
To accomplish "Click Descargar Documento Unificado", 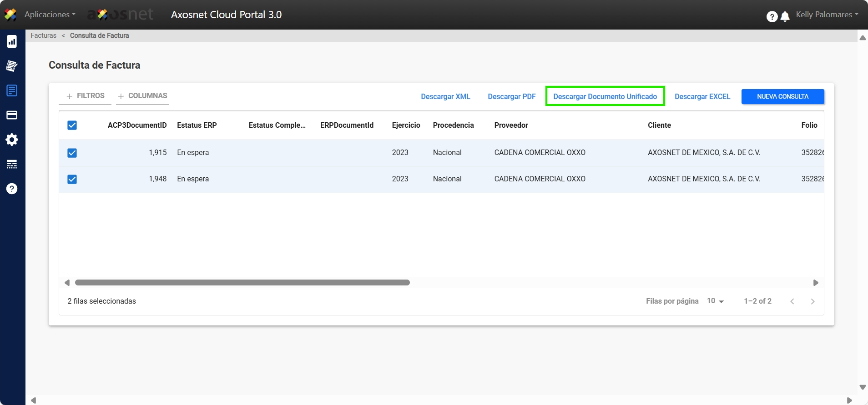I will [x=605, y=96].
